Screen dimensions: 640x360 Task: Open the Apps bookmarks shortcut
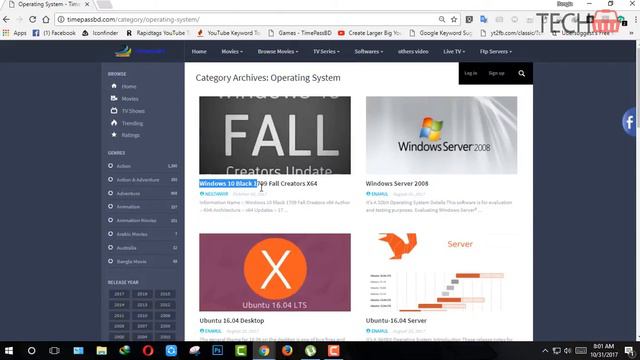[x=14, y=33]
